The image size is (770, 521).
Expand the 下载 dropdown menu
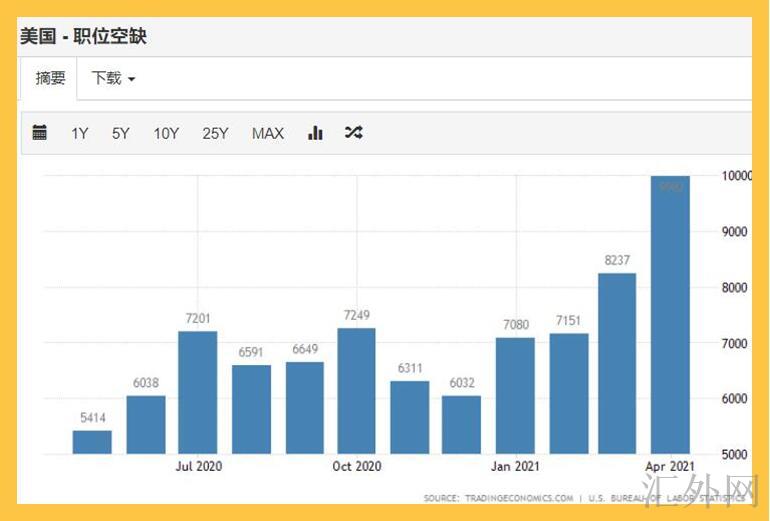tap(113, 78)
